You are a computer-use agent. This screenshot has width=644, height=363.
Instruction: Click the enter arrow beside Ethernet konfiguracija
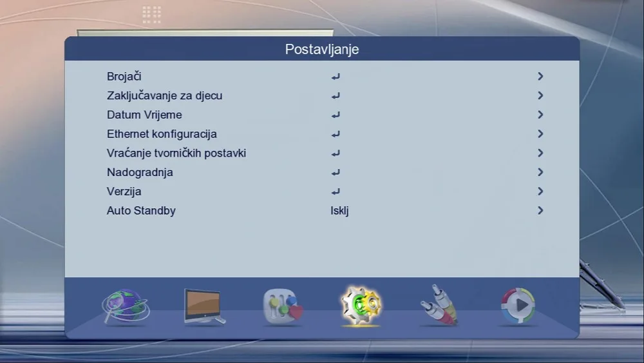coord(336,134)
